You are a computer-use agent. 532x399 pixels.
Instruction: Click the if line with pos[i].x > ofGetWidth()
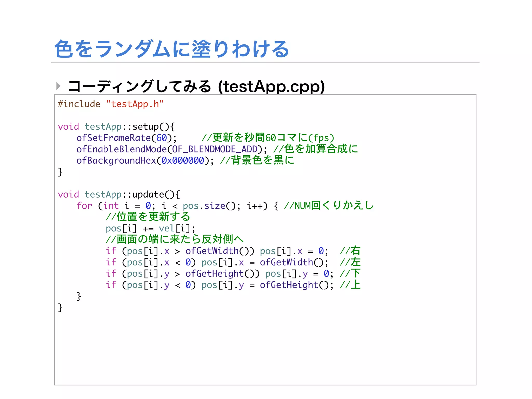[217, 251]
